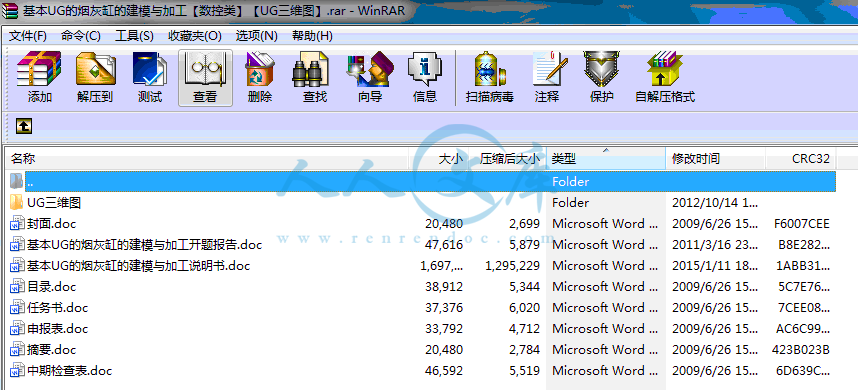Open the 工具(S) menu
Viewport: 858px width, 390px height.
pyautogui.click(x=134, y=36)
